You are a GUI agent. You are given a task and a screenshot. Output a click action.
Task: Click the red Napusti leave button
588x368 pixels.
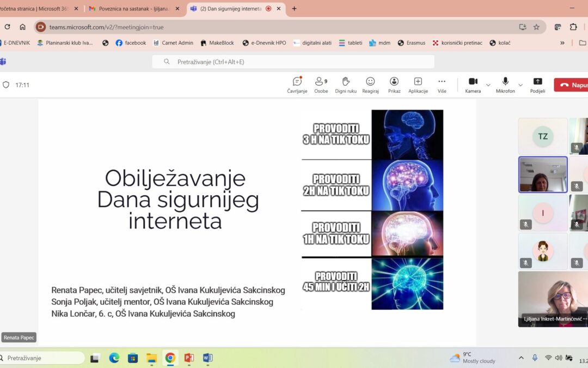(x=573, y=85)
